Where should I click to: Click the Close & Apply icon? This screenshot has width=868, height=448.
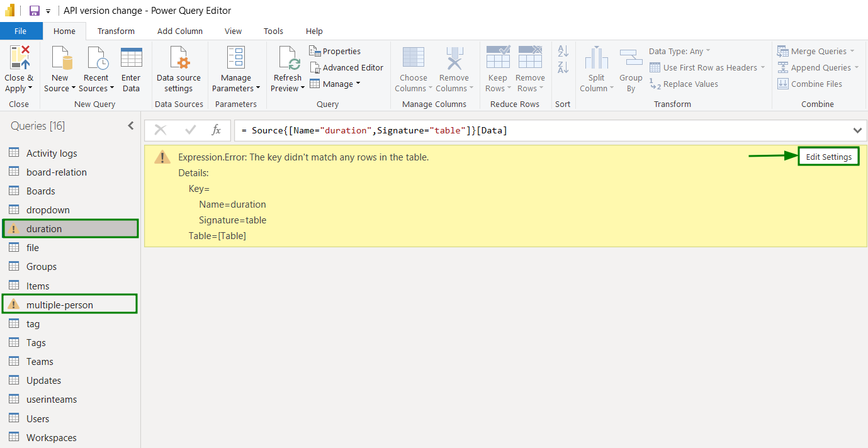tap(19, 58)
